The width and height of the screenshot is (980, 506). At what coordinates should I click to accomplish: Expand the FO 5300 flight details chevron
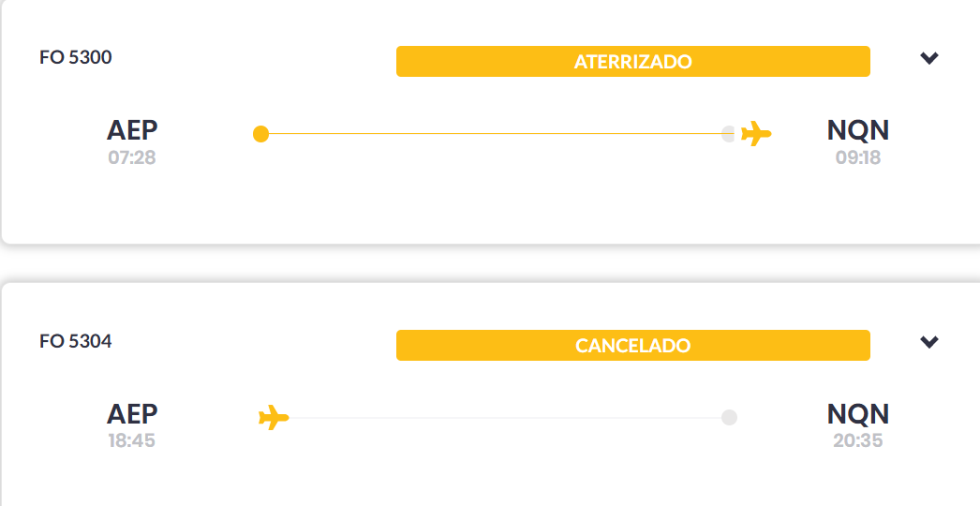[929, 58]
